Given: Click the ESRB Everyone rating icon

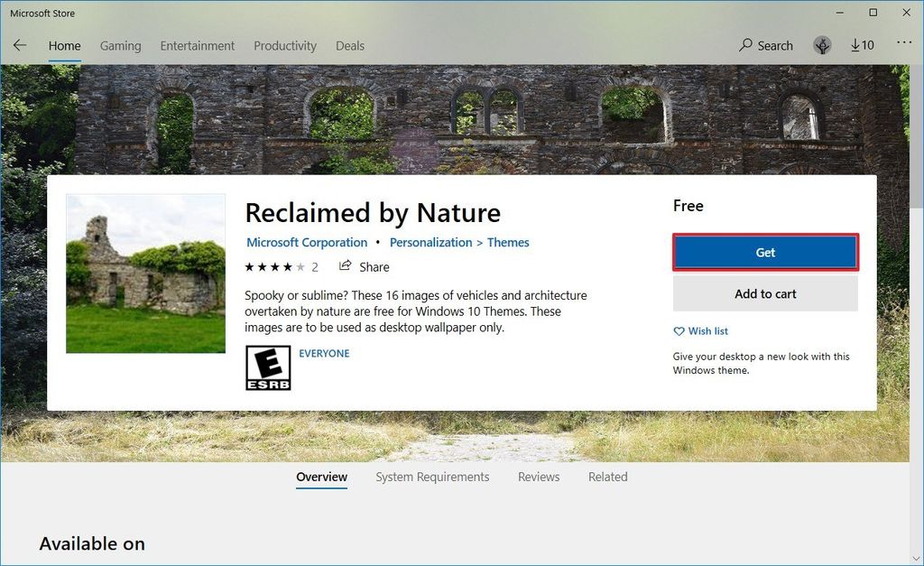Looking at the screenshot, I should pos(269,367).
